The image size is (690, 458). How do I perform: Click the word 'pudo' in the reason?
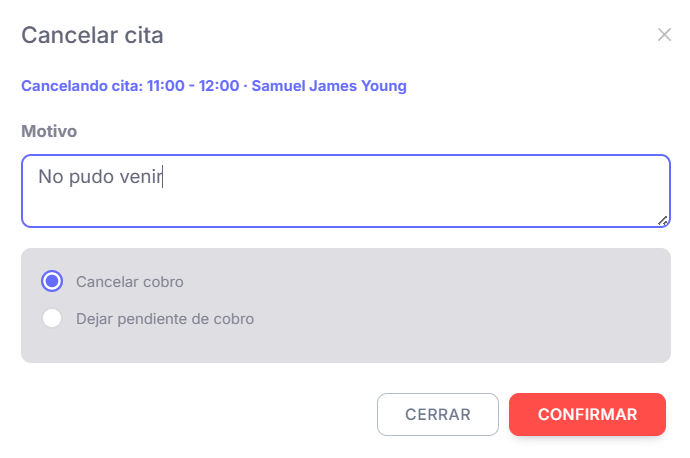(91, 177)
